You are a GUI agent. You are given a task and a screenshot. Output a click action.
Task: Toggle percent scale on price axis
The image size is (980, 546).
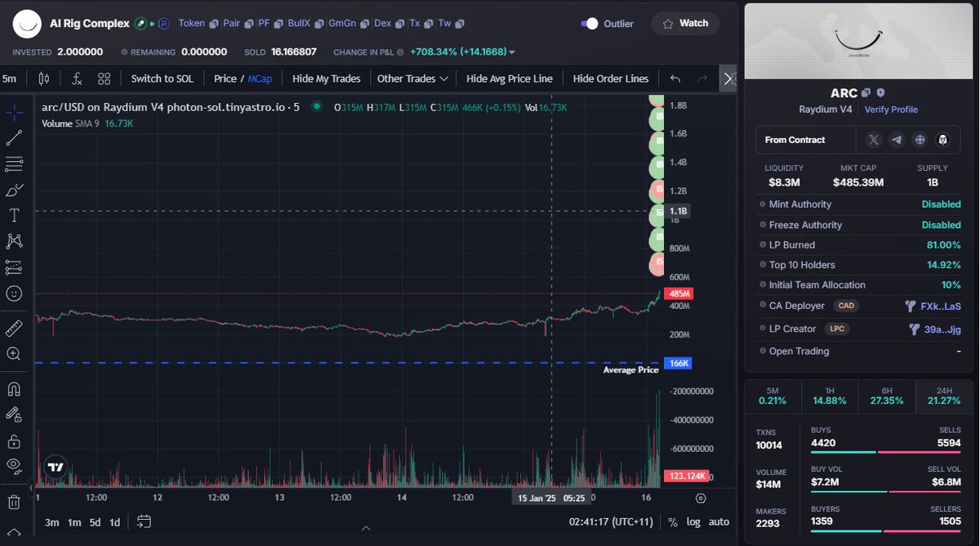point(673,522)
